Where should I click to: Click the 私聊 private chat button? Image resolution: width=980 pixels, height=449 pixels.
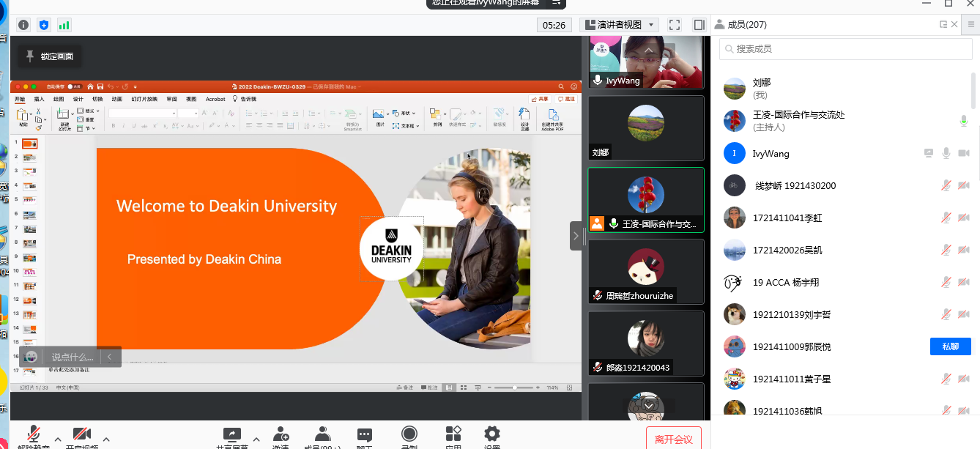tap(950, 346)
